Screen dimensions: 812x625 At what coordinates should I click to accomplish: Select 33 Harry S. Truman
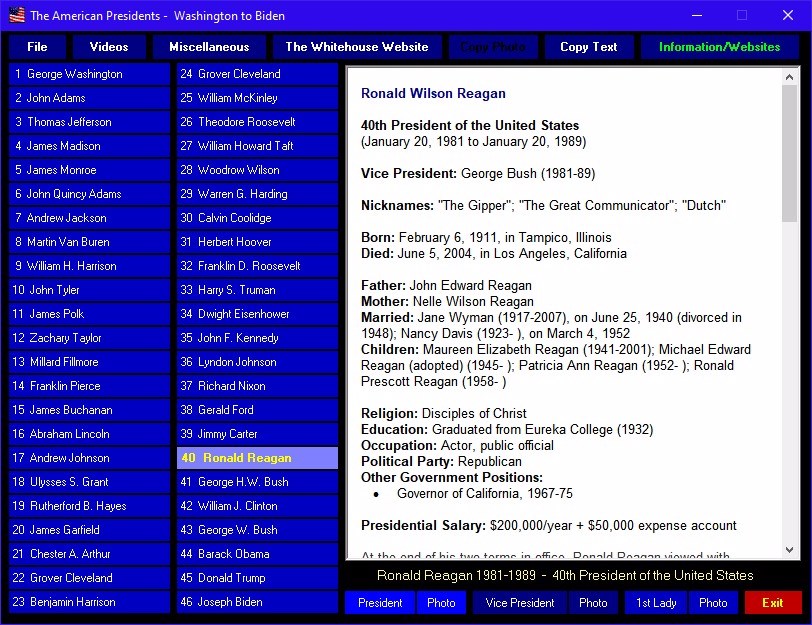coord(257,290)
